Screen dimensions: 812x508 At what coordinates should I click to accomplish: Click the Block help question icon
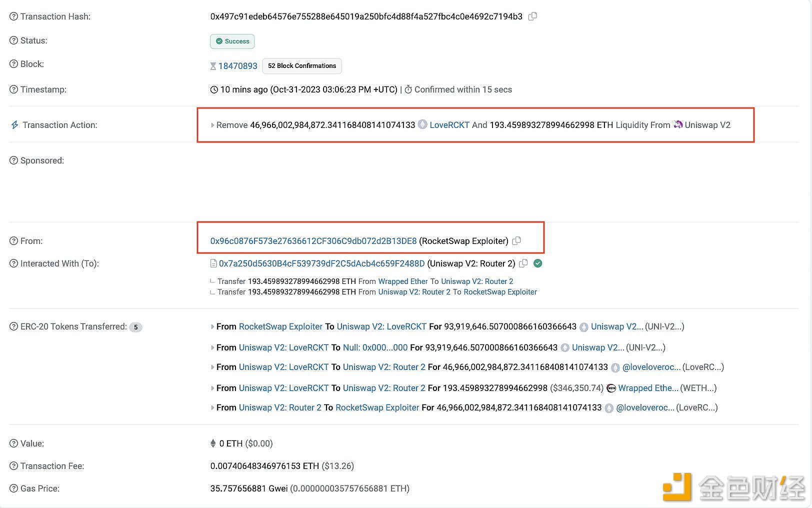[13, 64]
